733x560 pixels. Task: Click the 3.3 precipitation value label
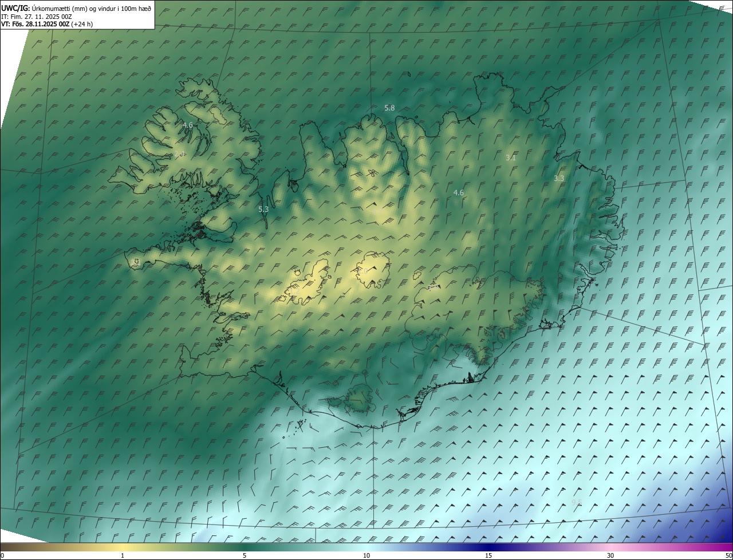[x=559, y=178]
